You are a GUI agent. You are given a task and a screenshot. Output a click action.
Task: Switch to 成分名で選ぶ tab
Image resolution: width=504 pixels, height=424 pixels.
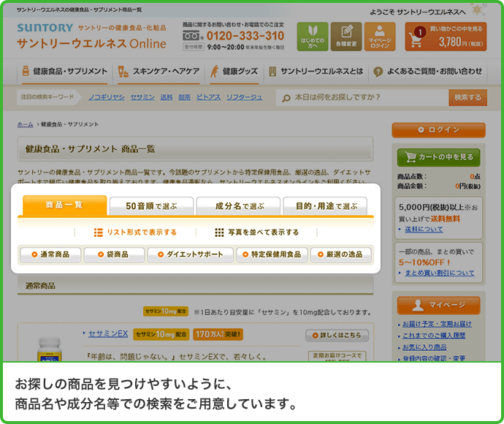click(x=238, y=206)
